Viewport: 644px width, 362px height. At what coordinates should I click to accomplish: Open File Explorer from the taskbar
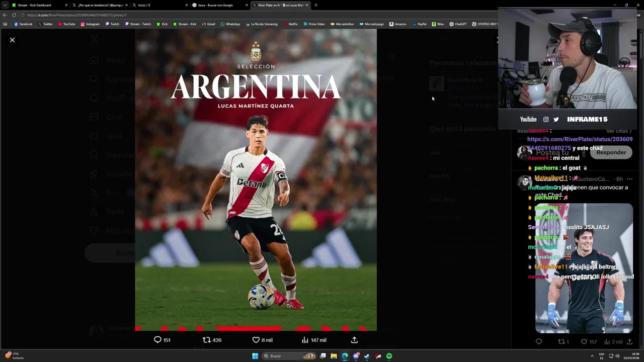click(334, 356)
